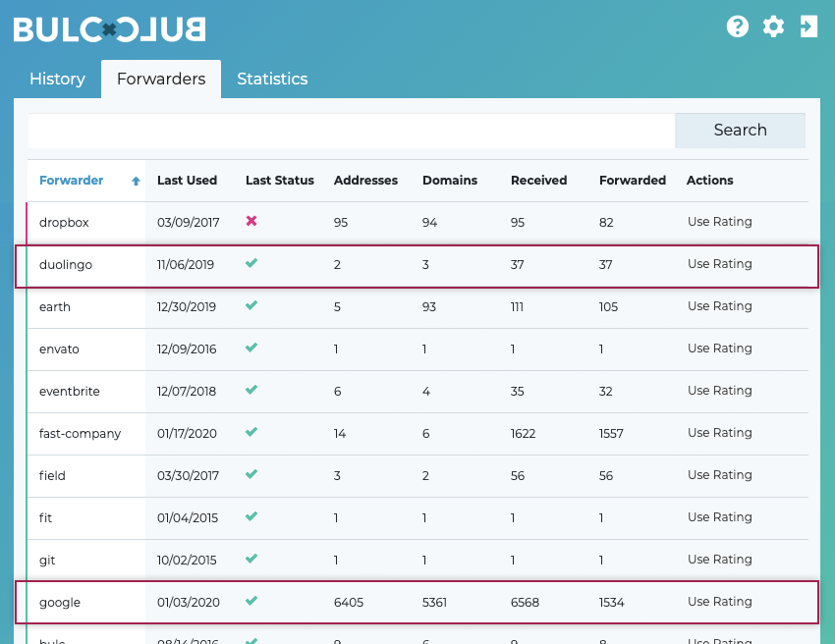Select the eventbrite forwarder name
This screenshot has width=835, height=644.
pos(69,391)
